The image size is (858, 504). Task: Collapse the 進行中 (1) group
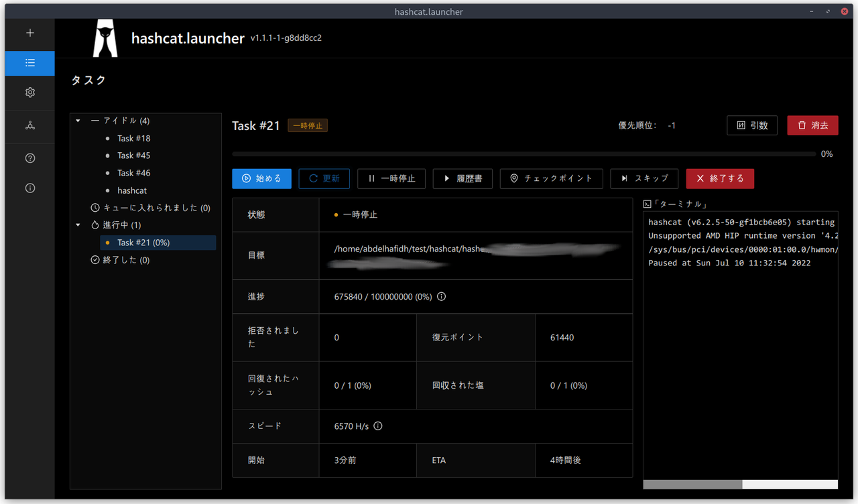(x=78, y=225)
